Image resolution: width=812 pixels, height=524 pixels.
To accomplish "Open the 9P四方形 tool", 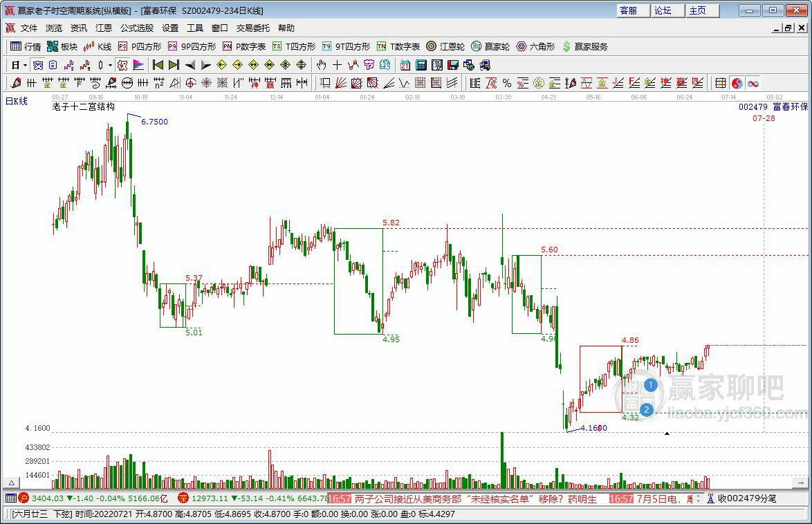I will point(192,46).
